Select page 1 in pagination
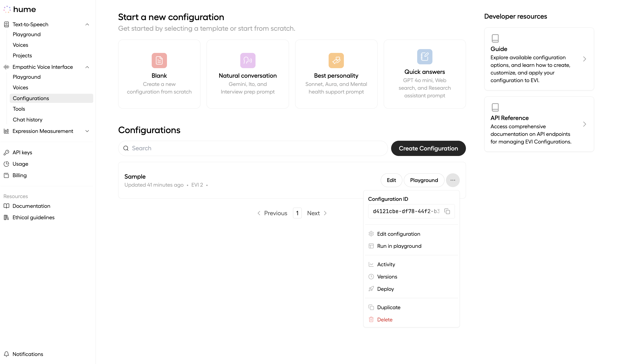 point(297,213)
